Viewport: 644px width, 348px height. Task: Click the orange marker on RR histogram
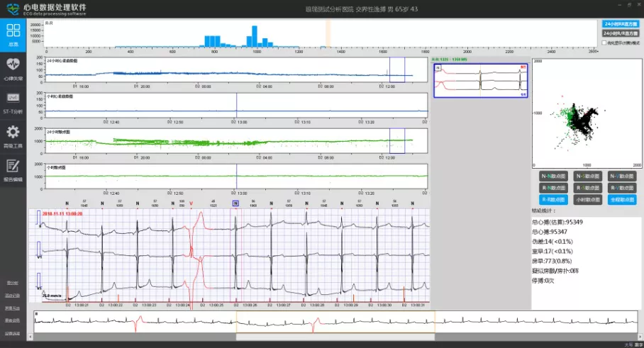point(327,33)
